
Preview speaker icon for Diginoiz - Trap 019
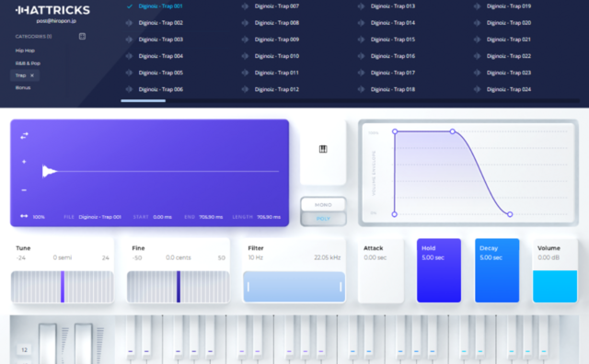477,6
